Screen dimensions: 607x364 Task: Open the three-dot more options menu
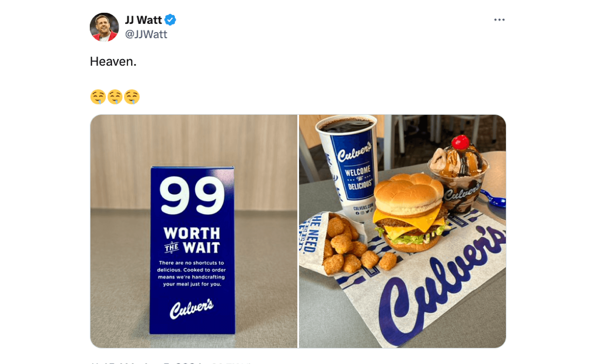coord(499,20)
